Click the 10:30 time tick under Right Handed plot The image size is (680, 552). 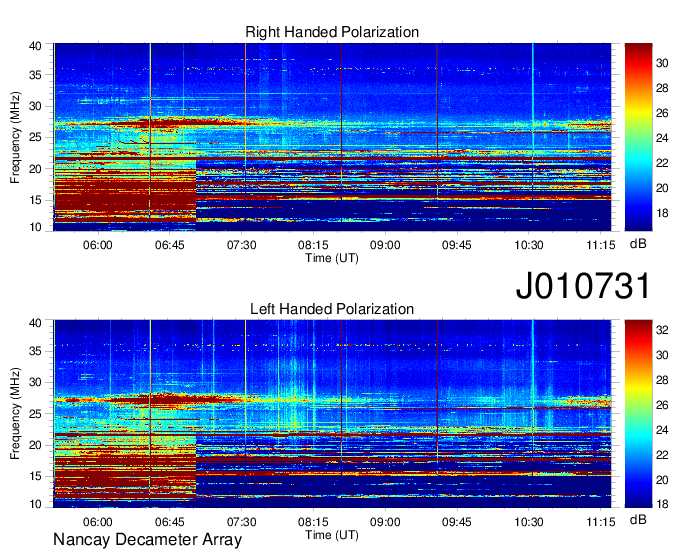[x=529, y=245]
